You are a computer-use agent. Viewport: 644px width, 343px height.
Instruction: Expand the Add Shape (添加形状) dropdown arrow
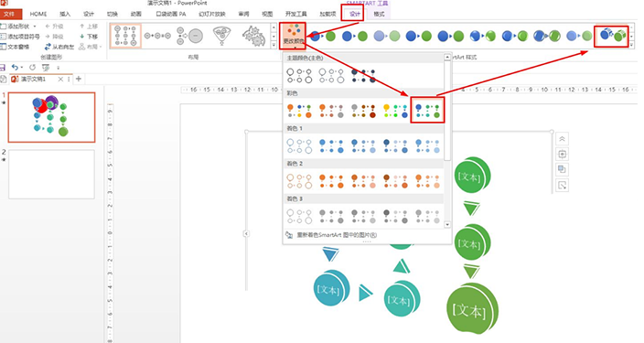(x=35, y=27)
